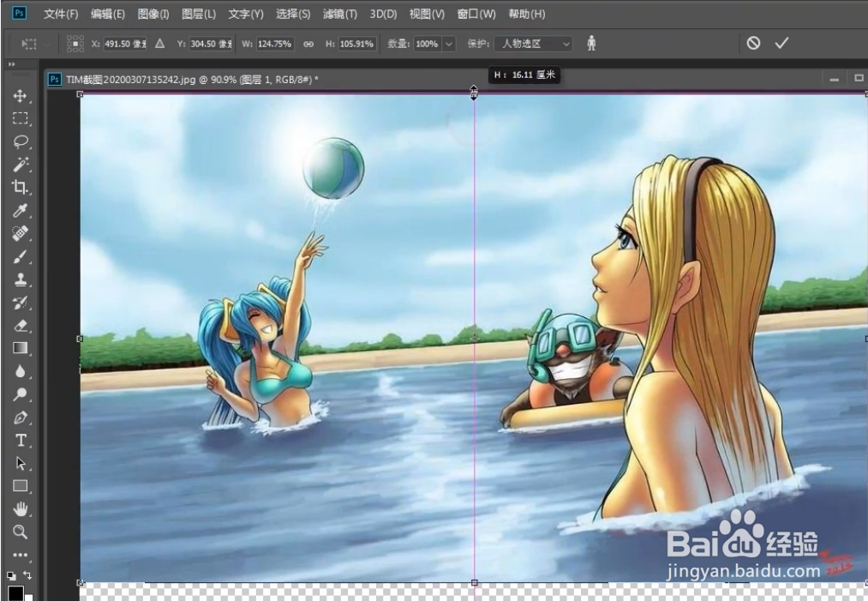Viewport: 868px width, 601px height.
Task: Select the Blur tool
Action: pyautogui.click(x=20, y=371)
